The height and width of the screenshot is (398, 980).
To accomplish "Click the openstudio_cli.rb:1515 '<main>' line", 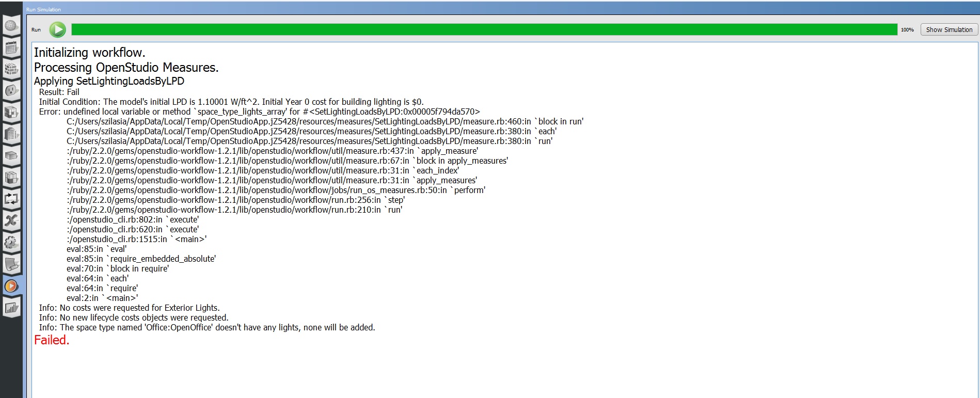I will 137,239.
